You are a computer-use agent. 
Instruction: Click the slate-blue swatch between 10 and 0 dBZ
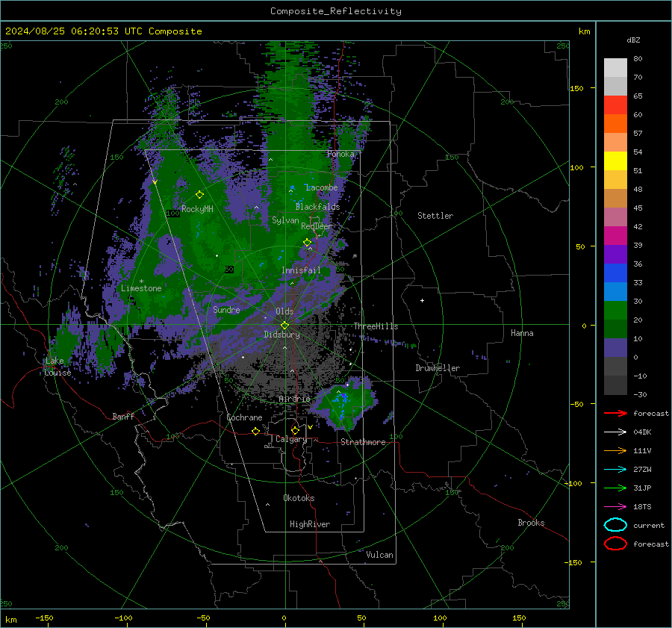[615, 348]
